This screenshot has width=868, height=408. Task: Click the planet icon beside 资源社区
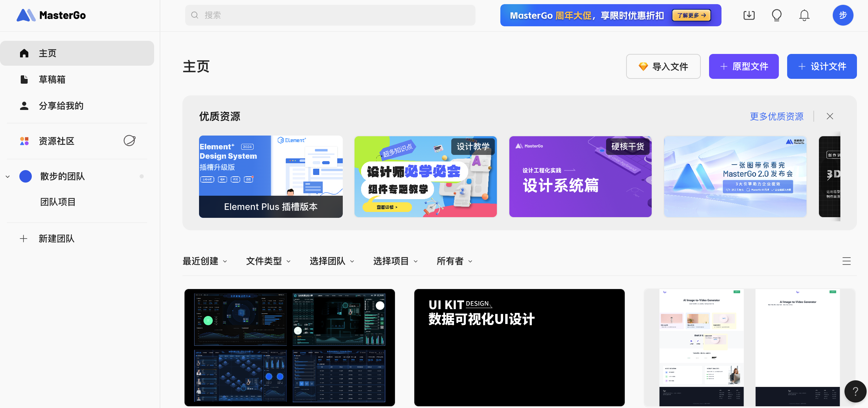tap(129, 141)
